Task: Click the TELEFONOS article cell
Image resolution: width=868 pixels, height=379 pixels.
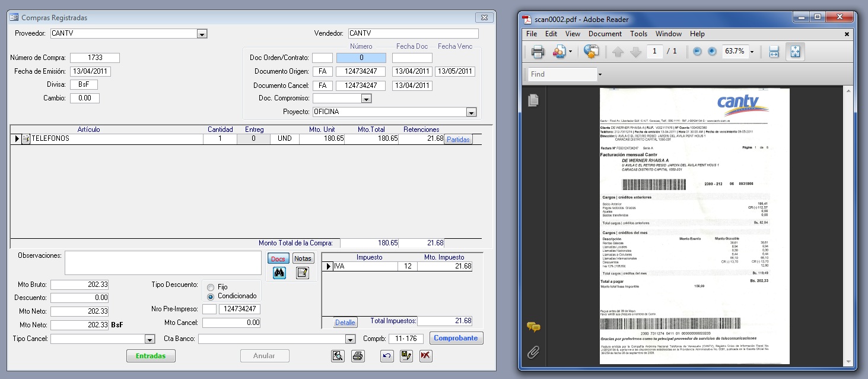Action: (117, 138)
